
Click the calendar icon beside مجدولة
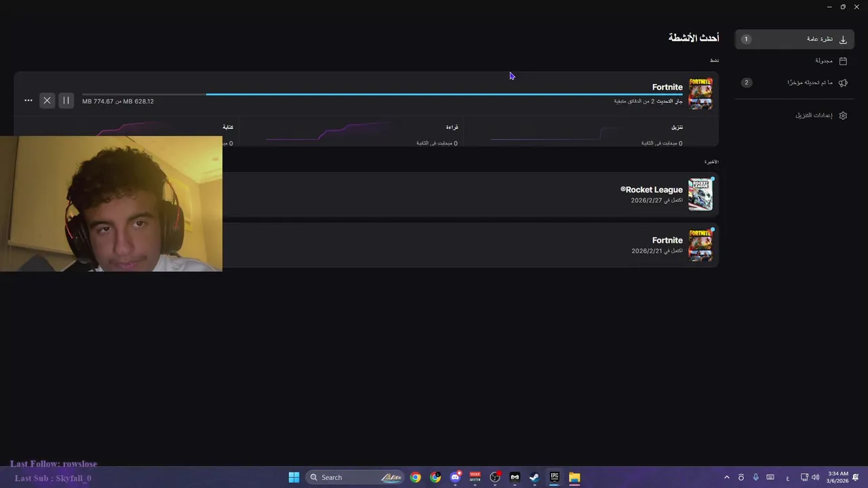point(843,61)
